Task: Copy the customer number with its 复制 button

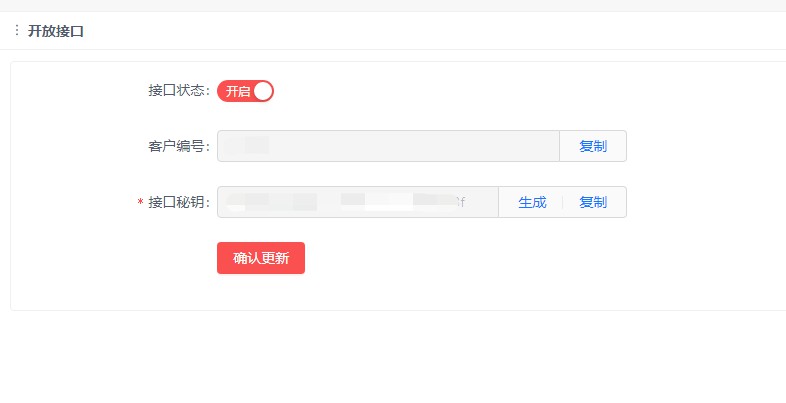Action: pos(593,146)
